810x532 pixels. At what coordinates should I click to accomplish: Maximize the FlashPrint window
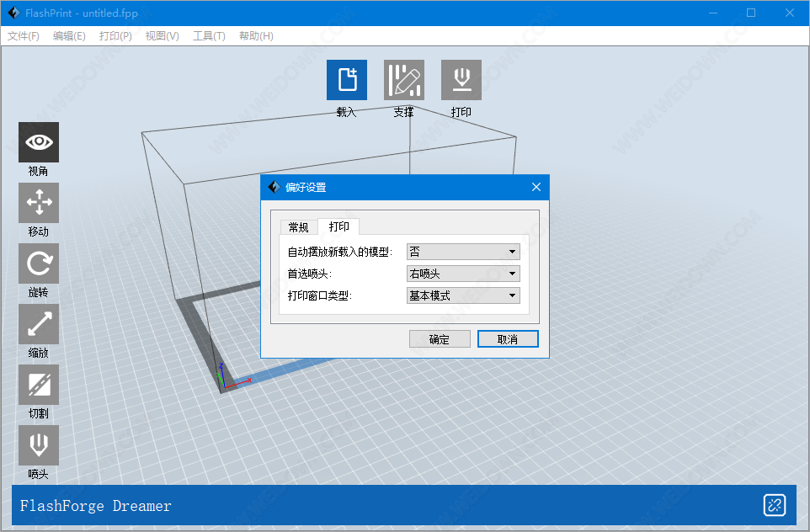[x=751, y=13]
